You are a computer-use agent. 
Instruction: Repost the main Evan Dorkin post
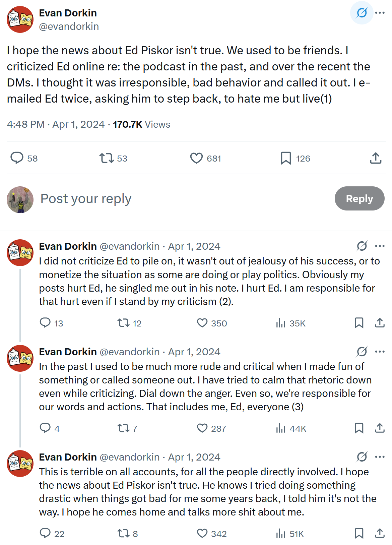click(107, 158)
